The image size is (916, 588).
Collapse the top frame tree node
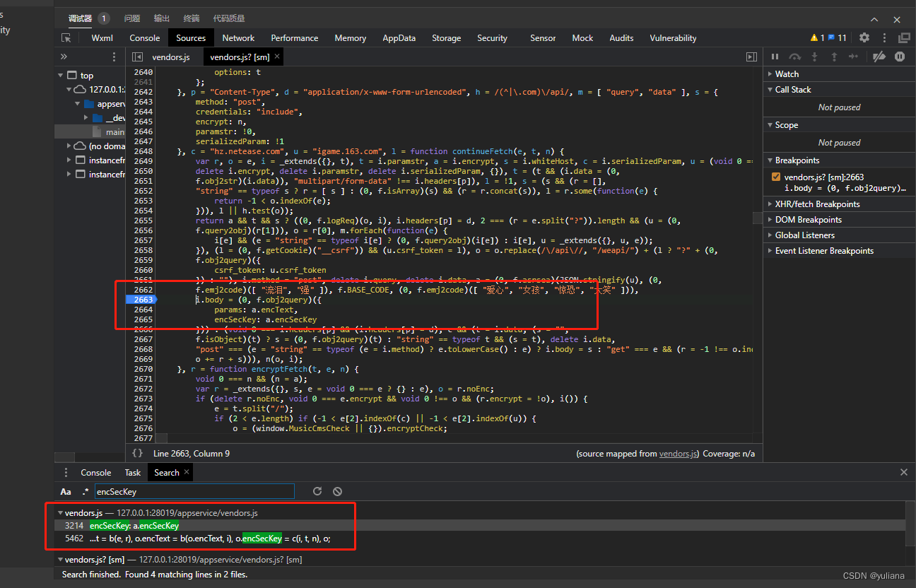(x=61, y=75)
